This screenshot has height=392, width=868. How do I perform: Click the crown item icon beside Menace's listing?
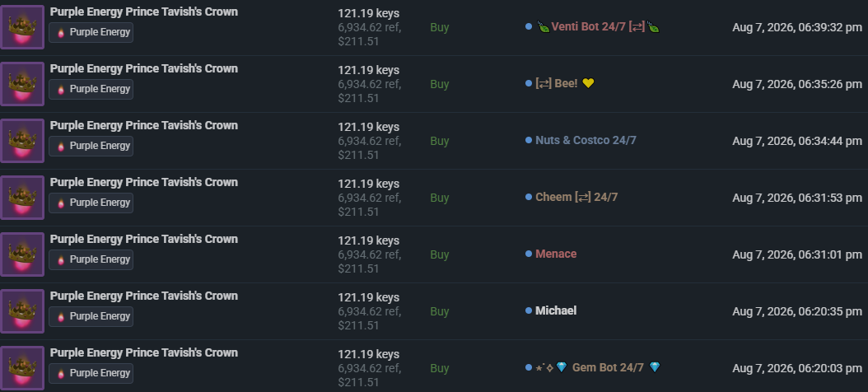click(22, 254)
